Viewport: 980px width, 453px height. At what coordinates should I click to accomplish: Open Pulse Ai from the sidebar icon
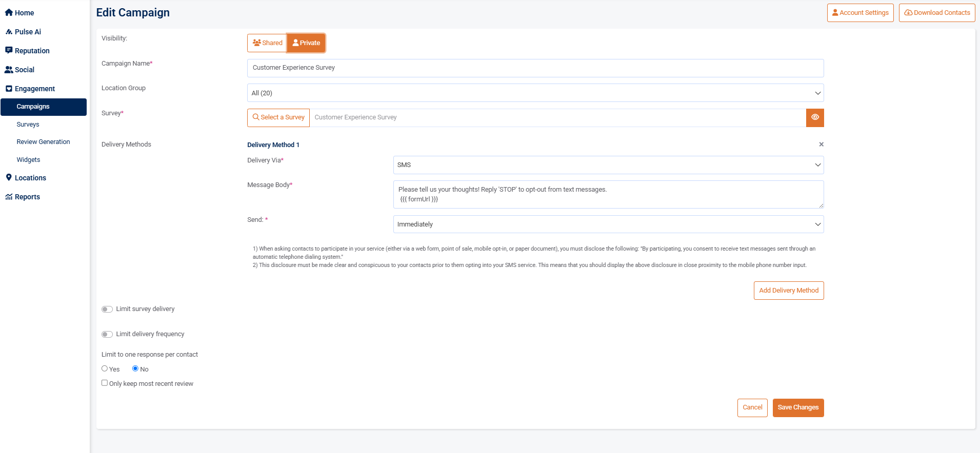pyautogui.click(x=9, y=32)
